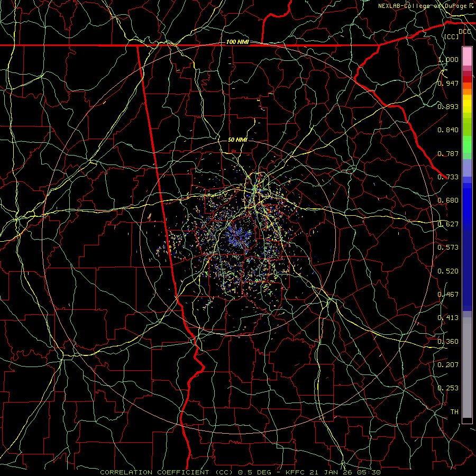This screenshot has height=476, width=476.
Task: Click the orange band on the CC scale
Action: 467,91
